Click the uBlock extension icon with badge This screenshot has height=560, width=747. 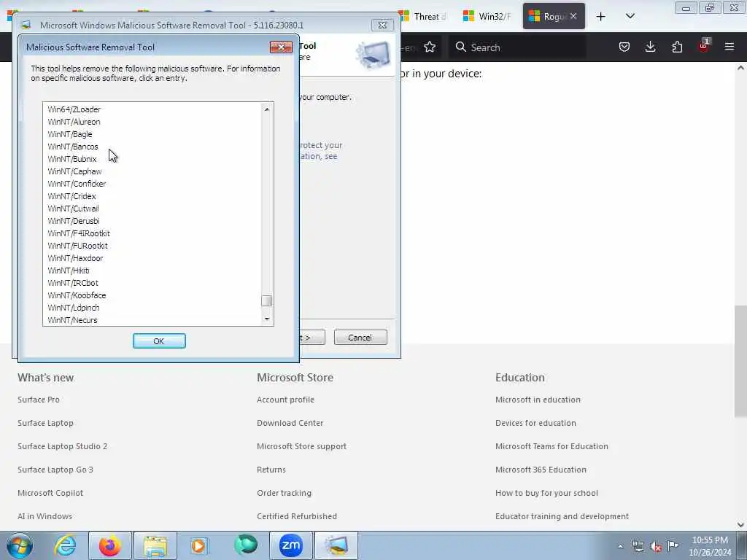pyautogui.click(x=704, y=46)
